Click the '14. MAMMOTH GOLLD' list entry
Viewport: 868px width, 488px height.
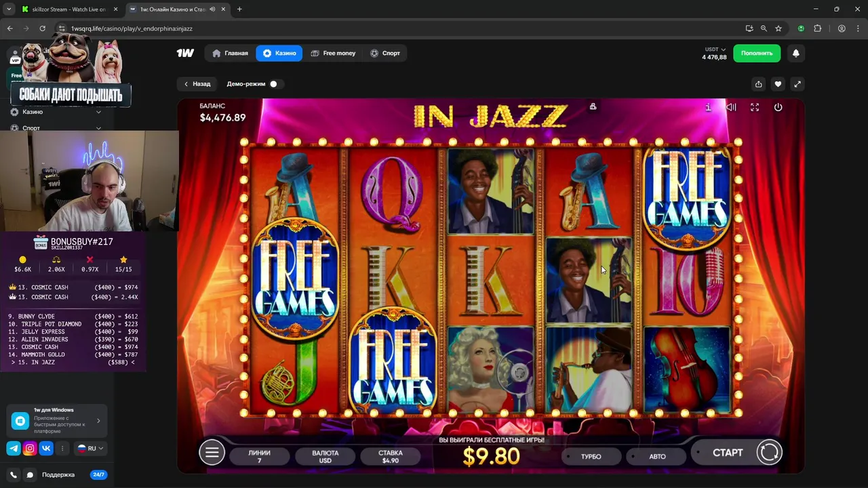tap(73, 354)
